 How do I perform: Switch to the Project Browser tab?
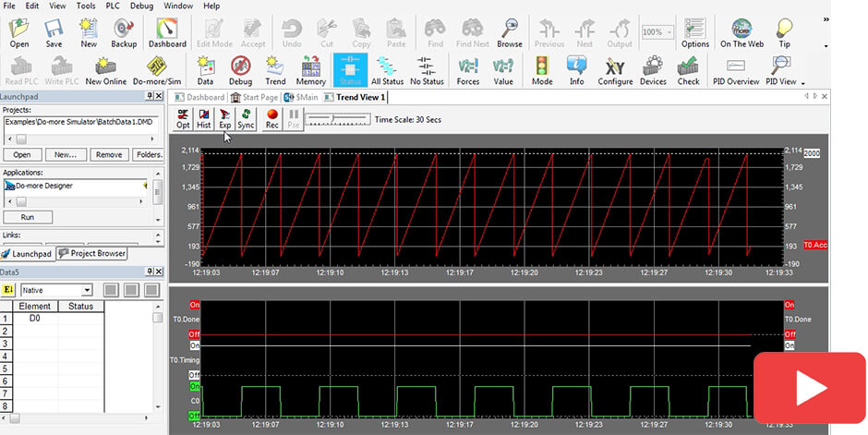92,253
